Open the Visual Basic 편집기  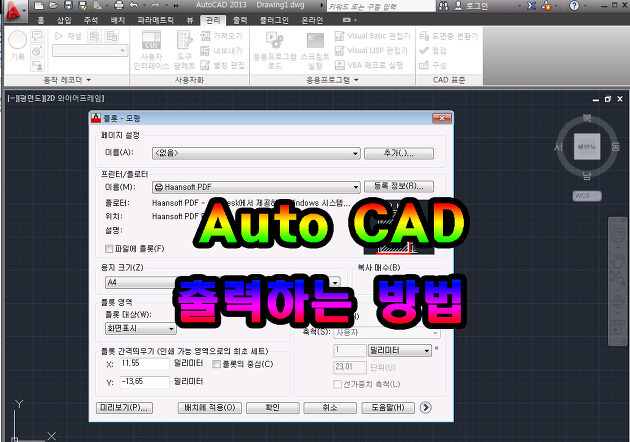(373, 36)
